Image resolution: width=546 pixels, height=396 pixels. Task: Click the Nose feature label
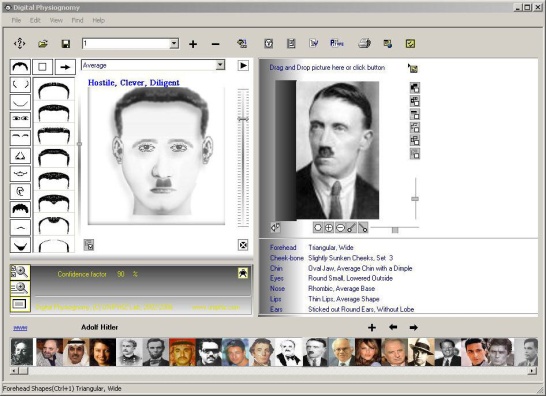(x=277, y=289)
